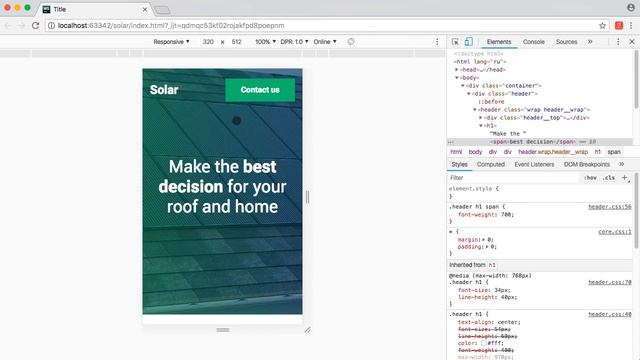Switch to the Elements tab
This screenshot has height=360, width=640.
[499, 42]
